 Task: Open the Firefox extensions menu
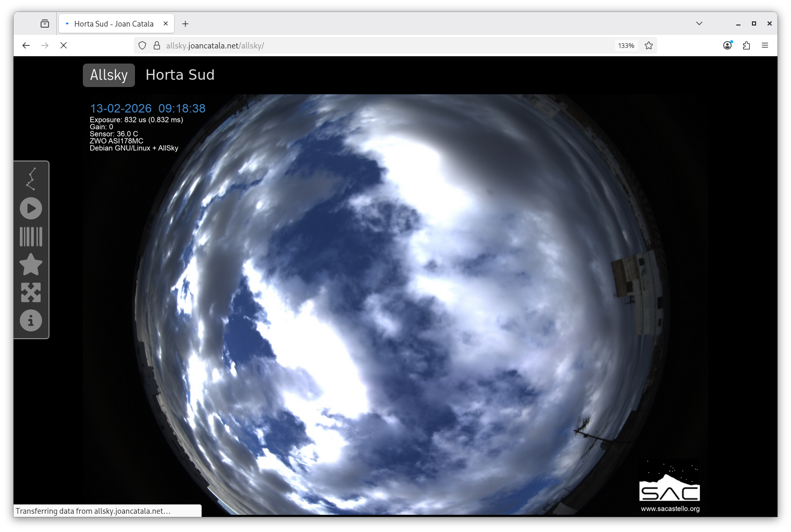click(x=746, y=46)
